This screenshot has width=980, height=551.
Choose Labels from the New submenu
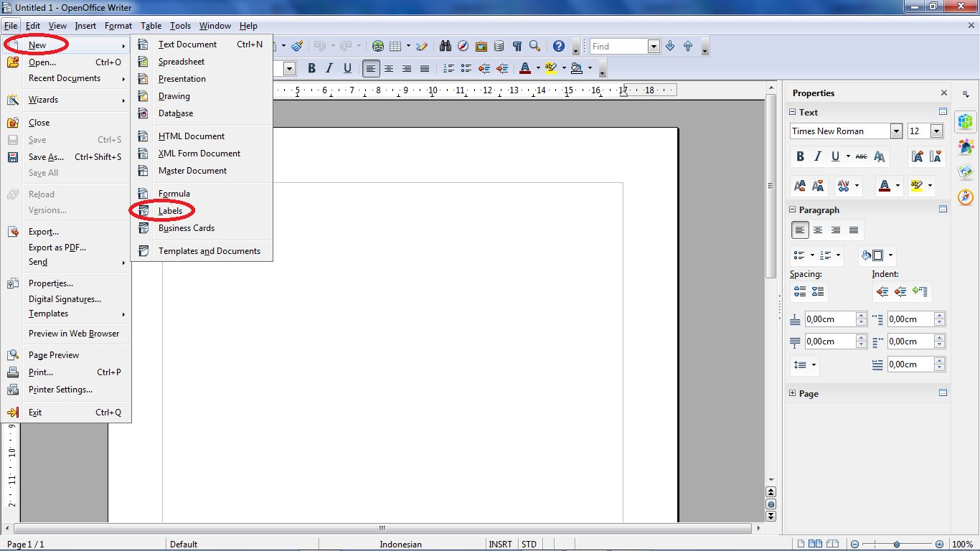201,211
